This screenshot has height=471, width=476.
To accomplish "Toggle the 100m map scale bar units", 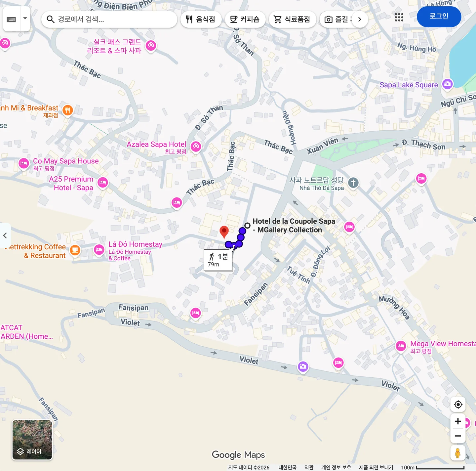I will (433, 467).
